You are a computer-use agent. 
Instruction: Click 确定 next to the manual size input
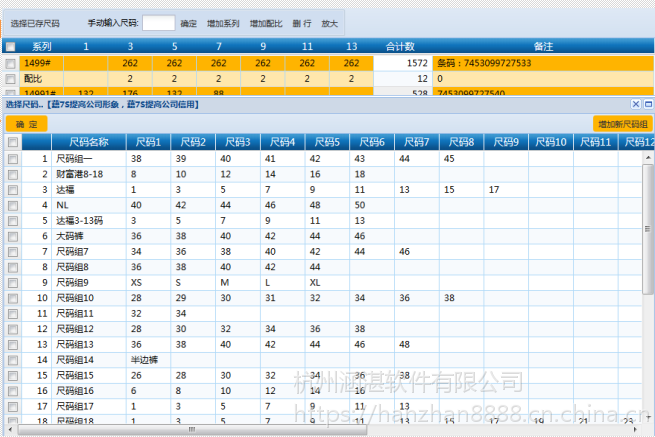pyautogui.click(x=188, y=23)
